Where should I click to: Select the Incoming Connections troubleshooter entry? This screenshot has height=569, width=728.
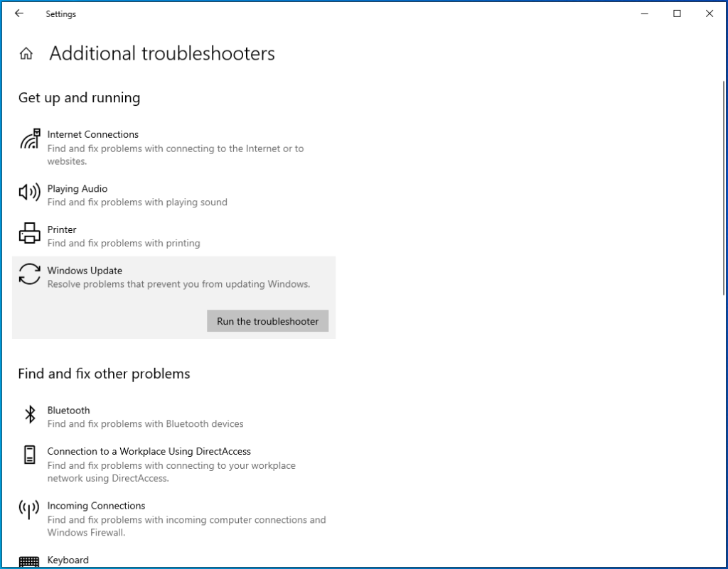pos(96,505)
